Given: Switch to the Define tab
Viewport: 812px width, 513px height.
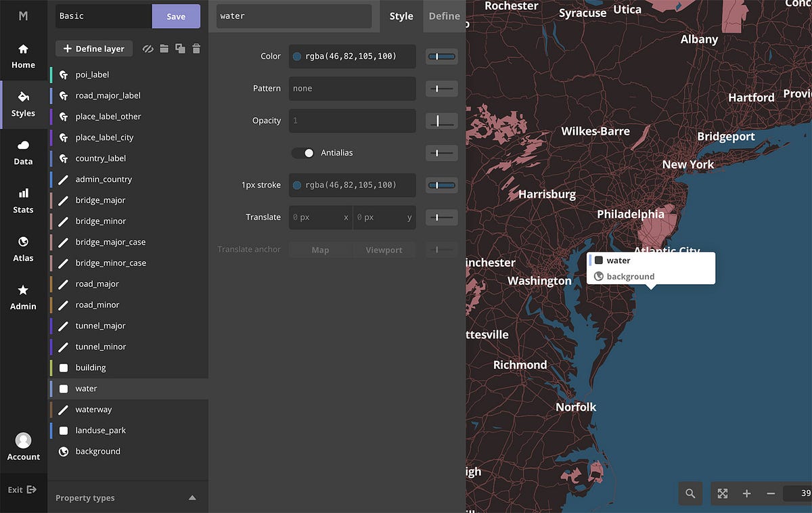Looking at the screenshot, I should (x=445, y=16).
